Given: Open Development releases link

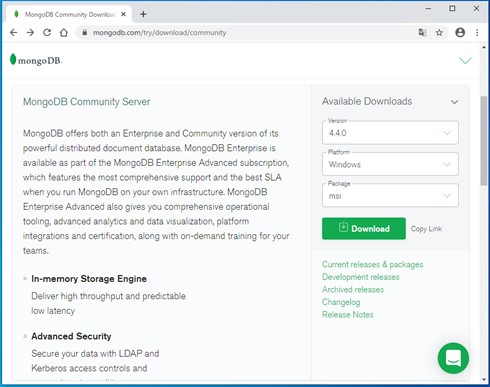Looking at the screenshot, I should (361, 277).
